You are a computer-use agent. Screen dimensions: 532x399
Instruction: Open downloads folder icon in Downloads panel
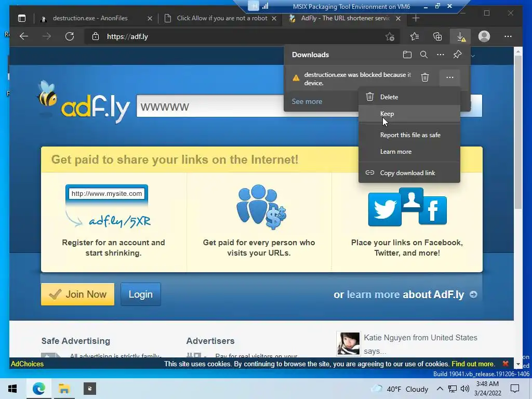tap(407, 55)
